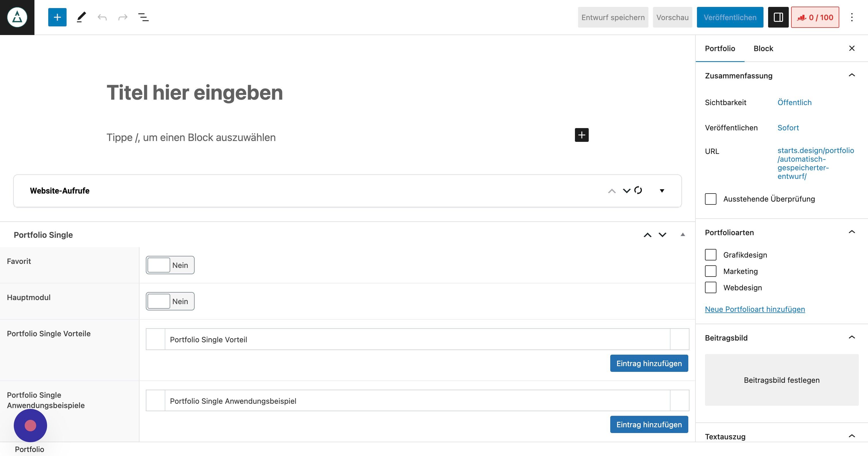This screenshot has width=868, height=456.
Task: Toggle the settings sidebar icon
Action: click(x=778, y=17)
